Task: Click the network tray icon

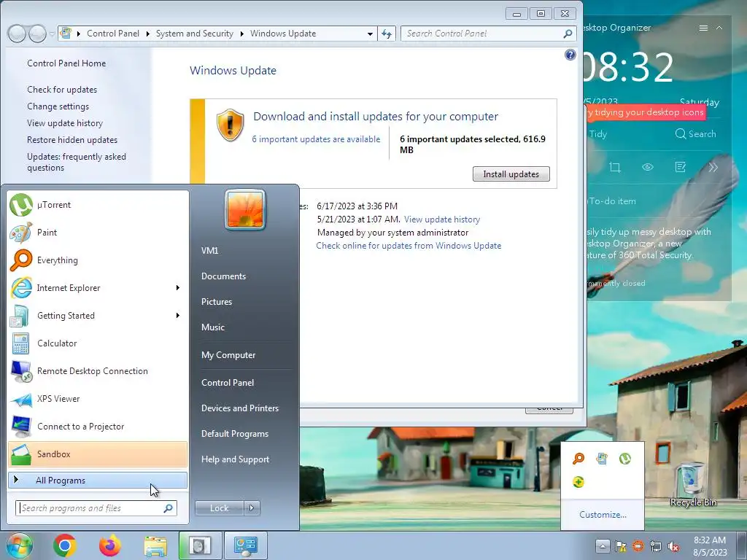Action: (x=656, y=546)
